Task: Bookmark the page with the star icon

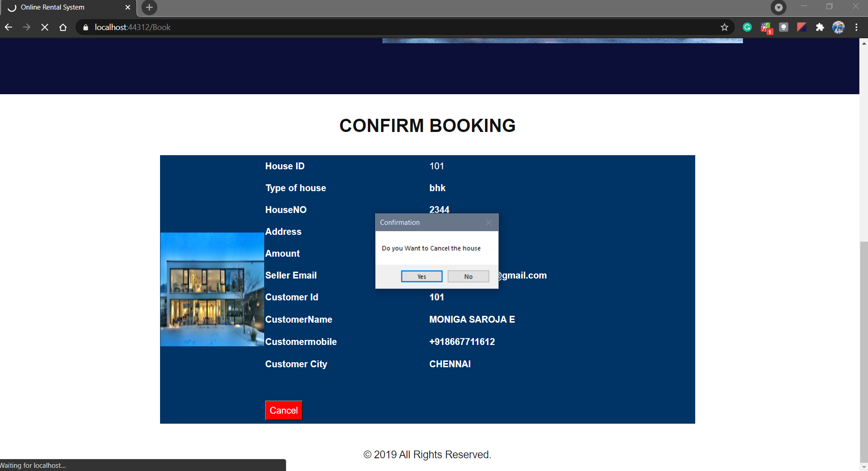Action: (724, 27)
